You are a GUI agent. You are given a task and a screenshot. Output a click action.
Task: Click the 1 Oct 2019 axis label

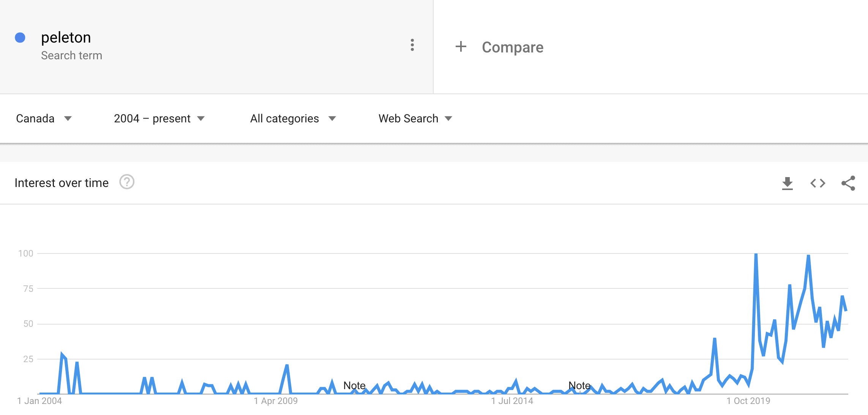pos(748,401)
